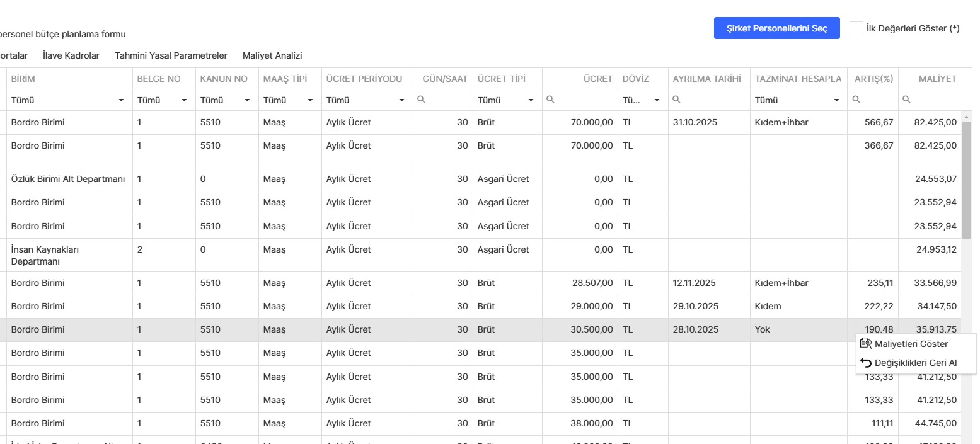980x444 pixels.
Task: Open the TAZMİNAT HESAPLA filter dropdown
Action: point(836,100)
